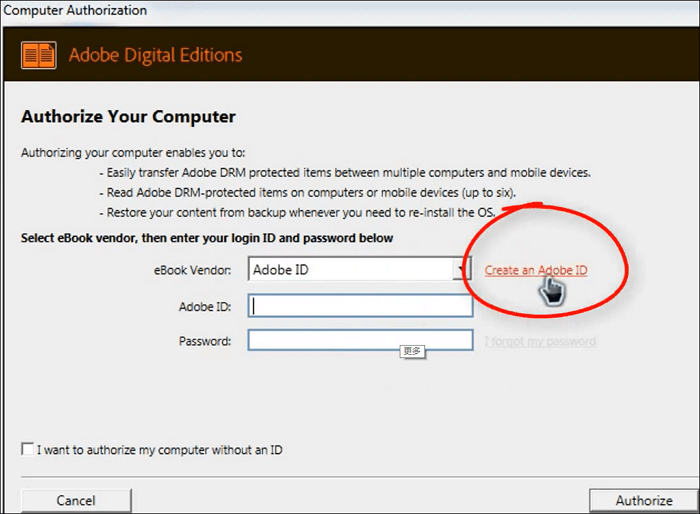
Task: Click the Authorize button
Action: (644, 501)
